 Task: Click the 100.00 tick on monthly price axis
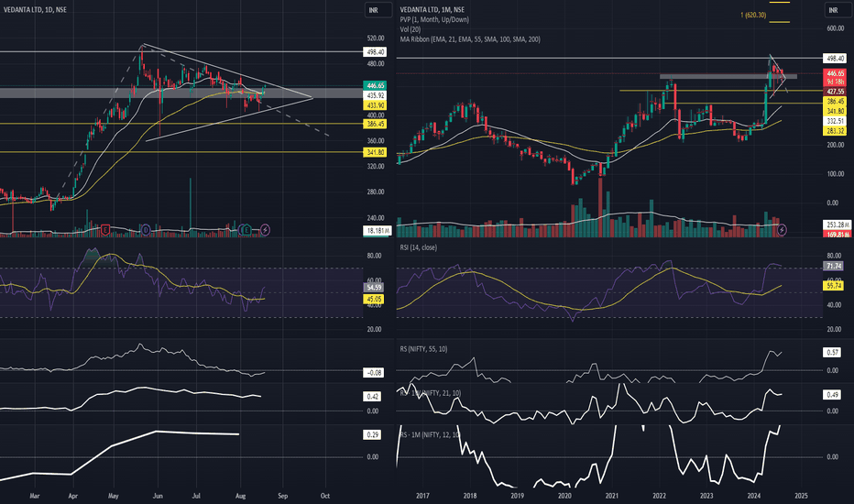pos(836,174)
